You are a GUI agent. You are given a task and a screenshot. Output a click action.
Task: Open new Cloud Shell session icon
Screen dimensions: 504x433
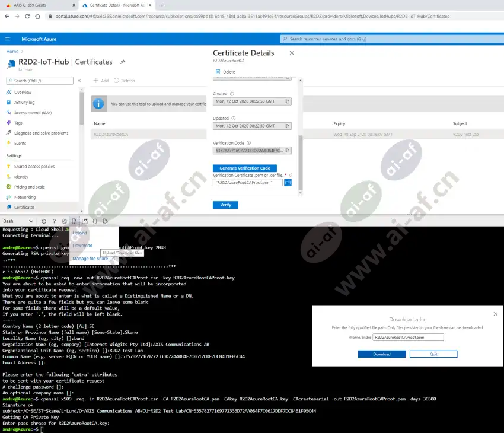[85, 221]
